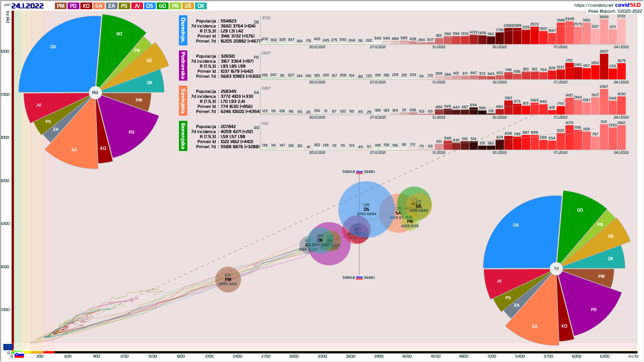Click the OK teal legend badge

pyautogui.click(x=201, y=6)
